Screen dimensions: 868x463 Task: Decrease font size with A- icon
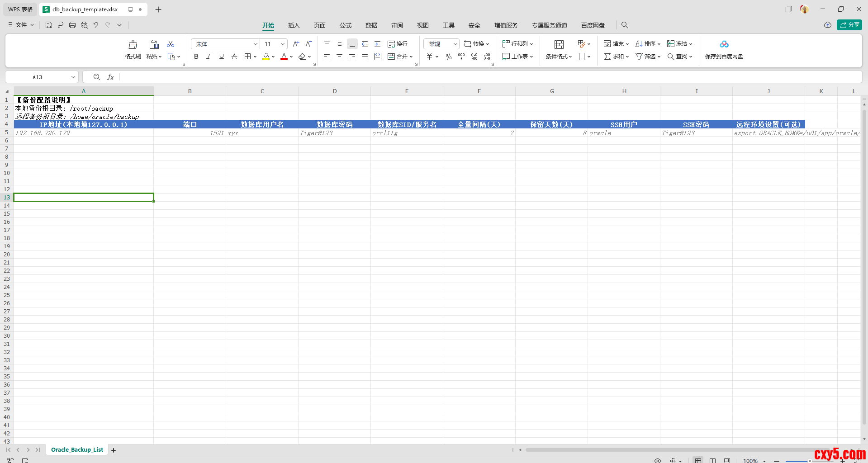[309, 44]
